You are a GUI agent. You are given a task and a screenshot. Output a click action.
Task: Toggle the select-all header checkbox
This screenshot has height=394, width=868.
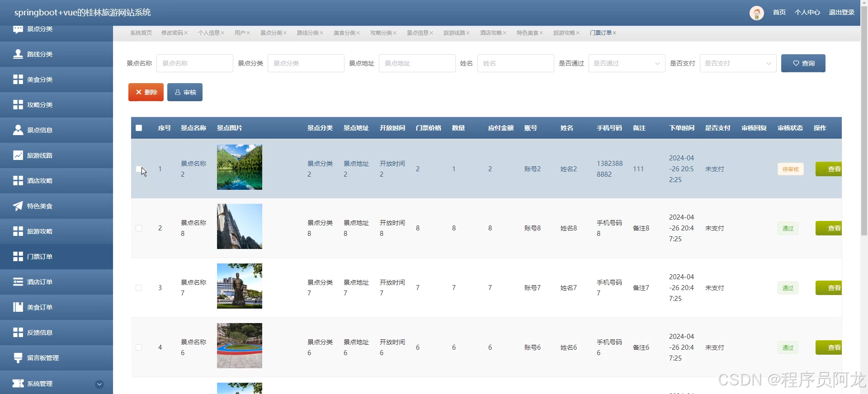pos(139,128)
